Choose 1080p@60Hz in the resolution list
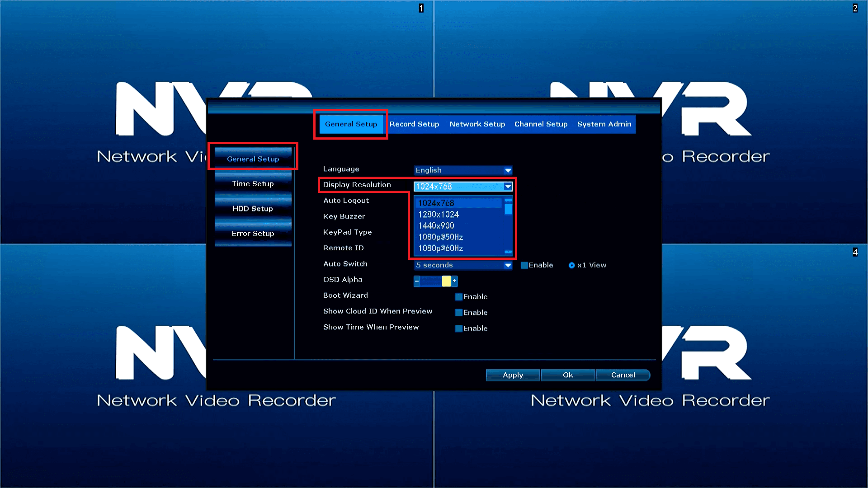The width and height of the screenshot is (868, 488). click(x=458, y=248)
